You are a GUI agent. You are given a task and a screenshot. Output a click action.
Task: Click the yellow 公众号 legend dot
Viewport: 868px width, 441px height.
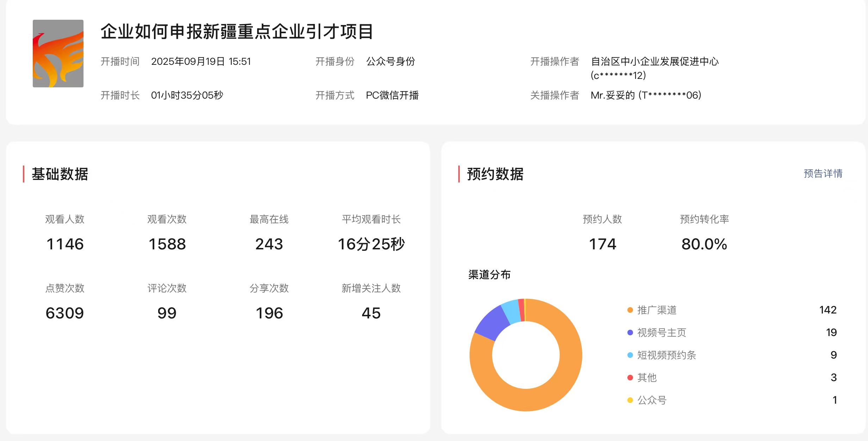[x=630, y=400]
